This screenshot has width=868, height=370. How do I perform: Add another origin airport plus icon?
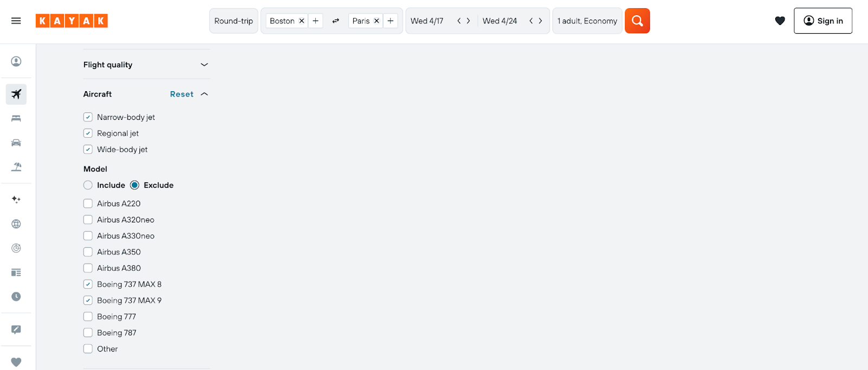315,21
